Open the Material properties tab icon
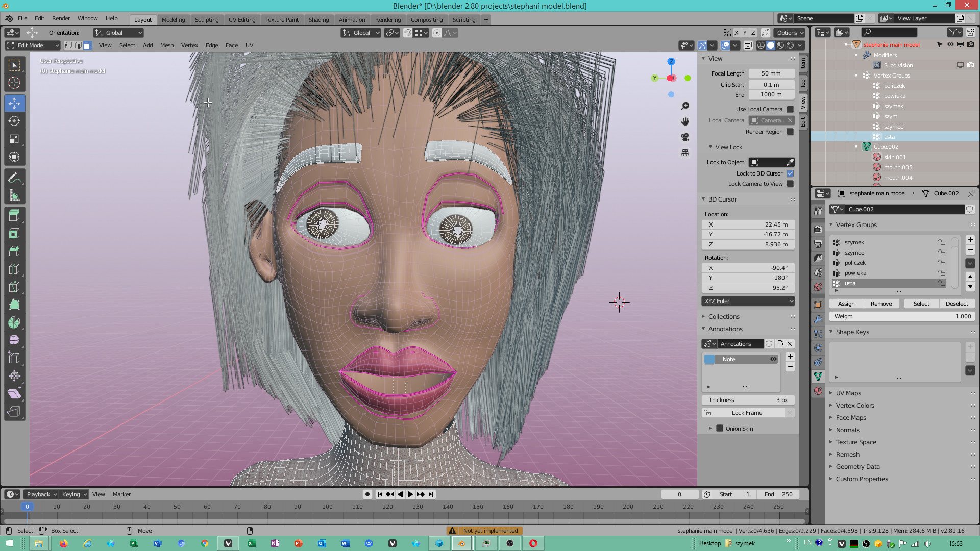 (x=818, y=391)
